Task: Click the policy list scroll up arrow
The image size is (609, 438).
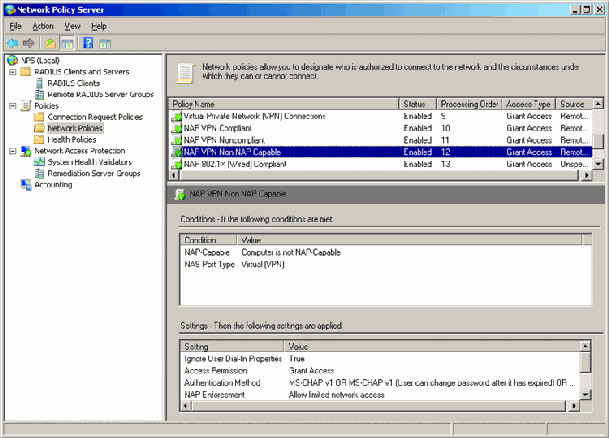Action: tap(598, 103)
